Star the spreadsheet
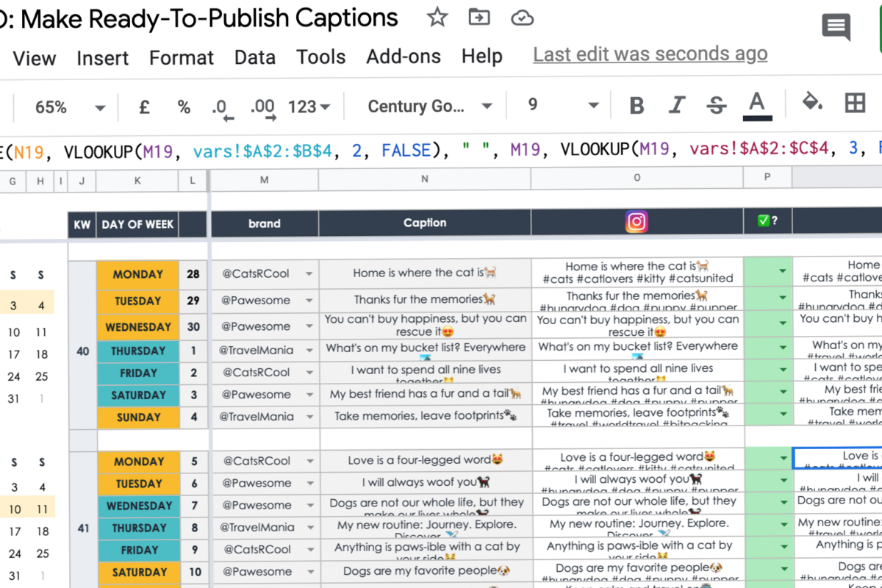882x588 pixels. tap(437, 18)
